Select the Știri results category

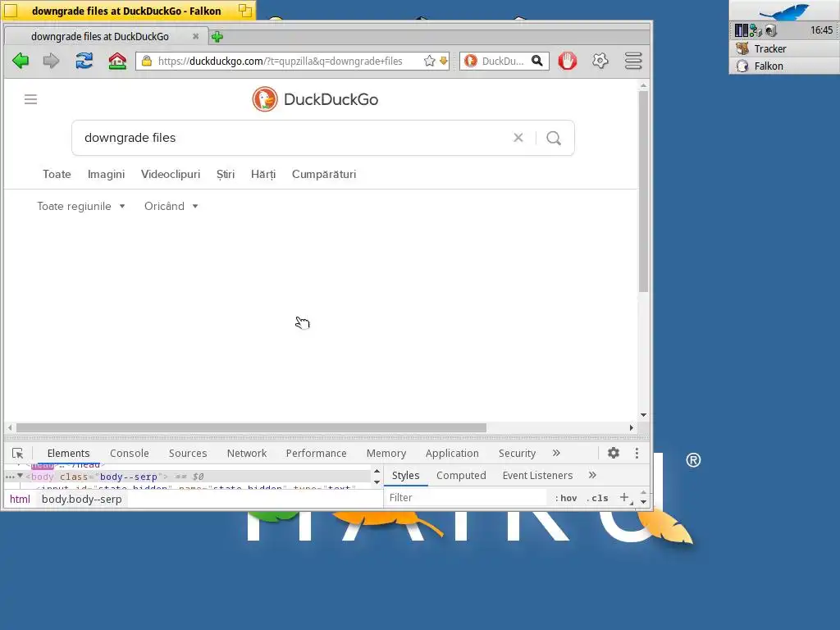[226, 174]
